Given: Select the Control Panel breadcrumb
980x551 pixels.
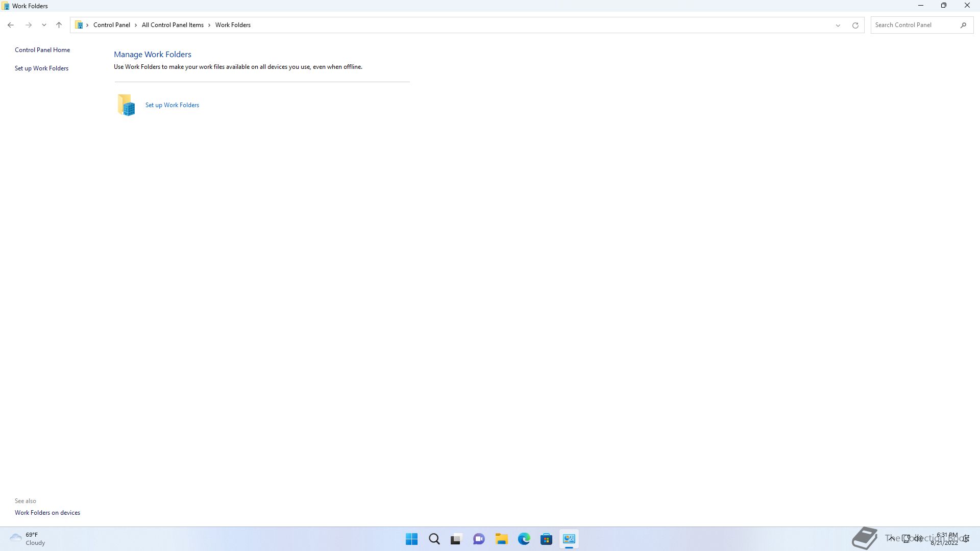Looking at the screenshot, I should tap(111, 25).
